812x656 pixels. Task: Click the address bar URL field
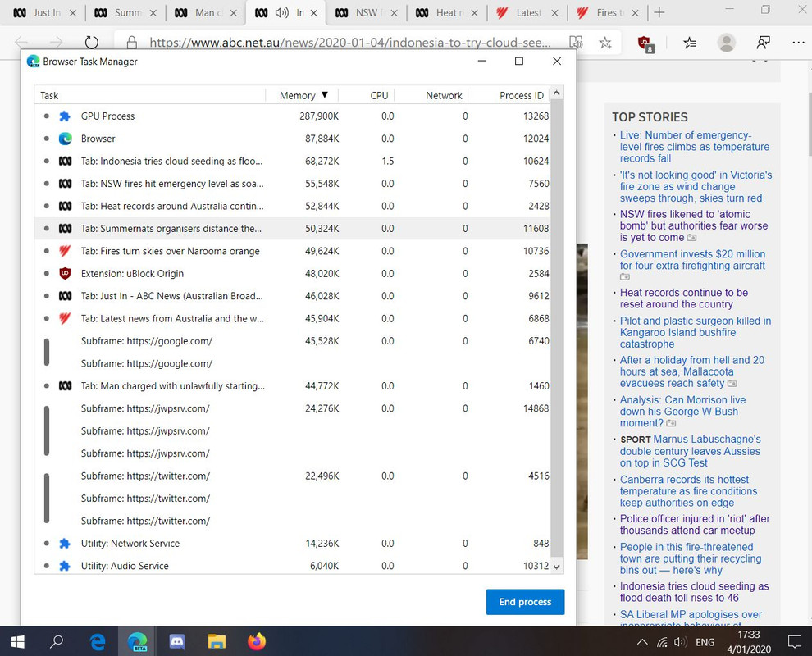[349, 43]
